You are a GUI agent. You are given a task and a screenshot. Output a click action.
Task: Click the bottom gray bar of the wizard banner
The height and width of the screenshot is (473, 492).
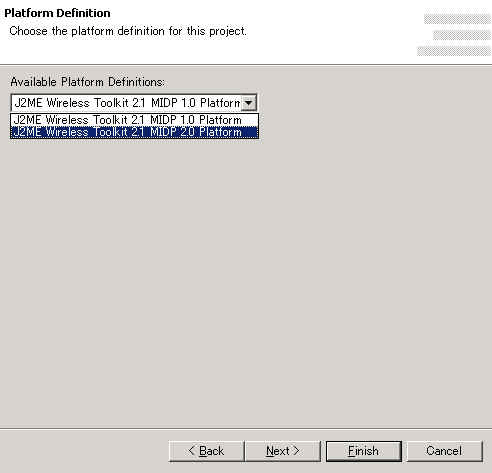pos(454,51)
